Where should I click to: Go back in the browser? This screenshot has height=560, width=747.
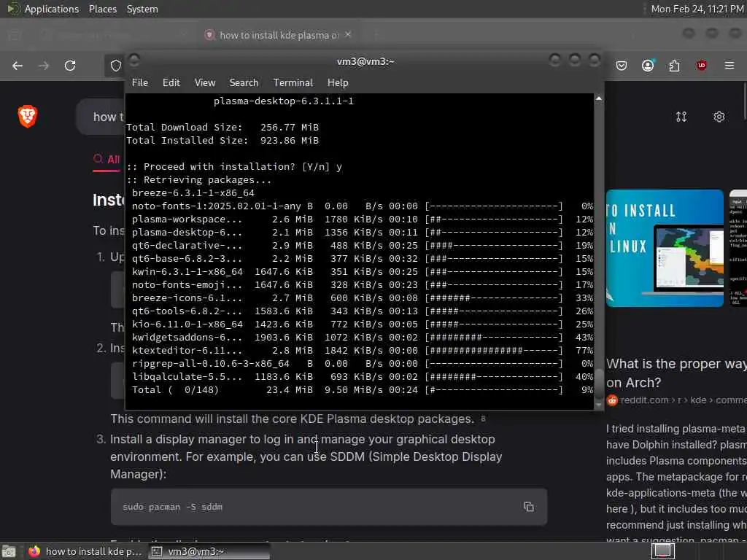[x=18, y=66]
